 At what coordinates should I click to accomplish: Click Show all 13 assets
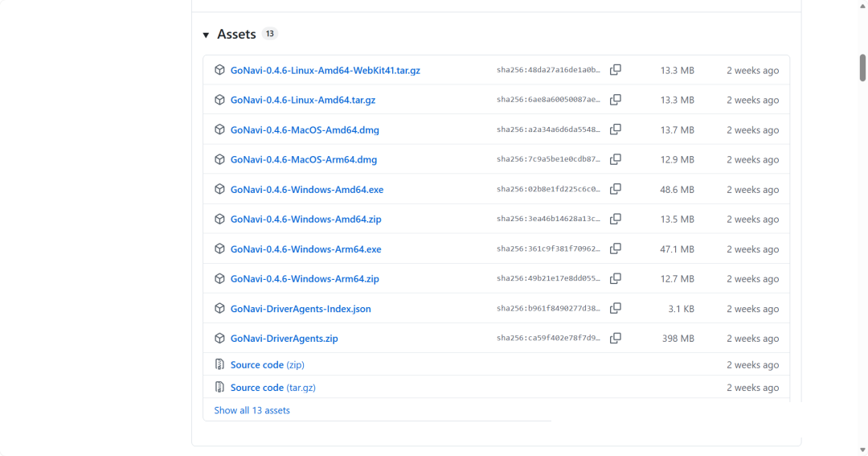252,410
